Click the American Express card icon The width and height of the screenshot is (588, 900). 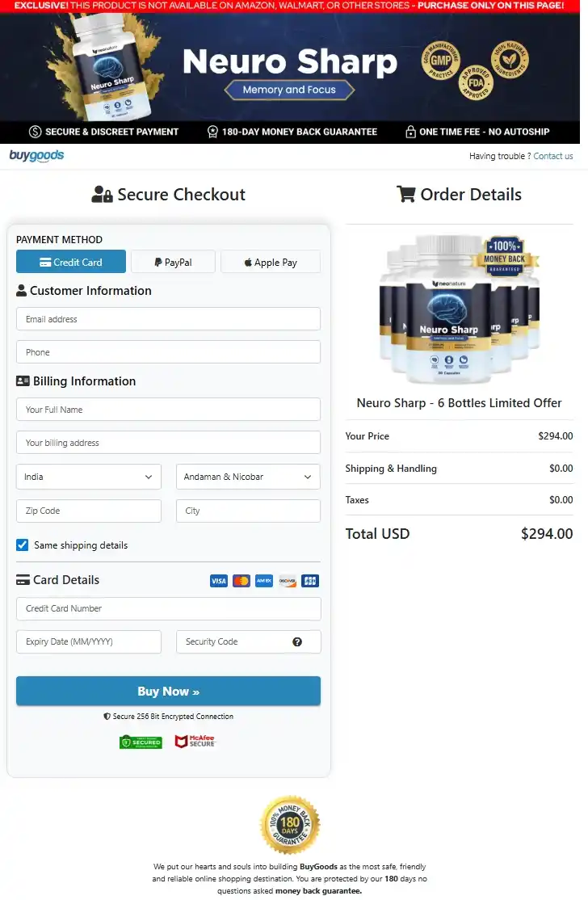pyautogui.click(x=263, y=580)
